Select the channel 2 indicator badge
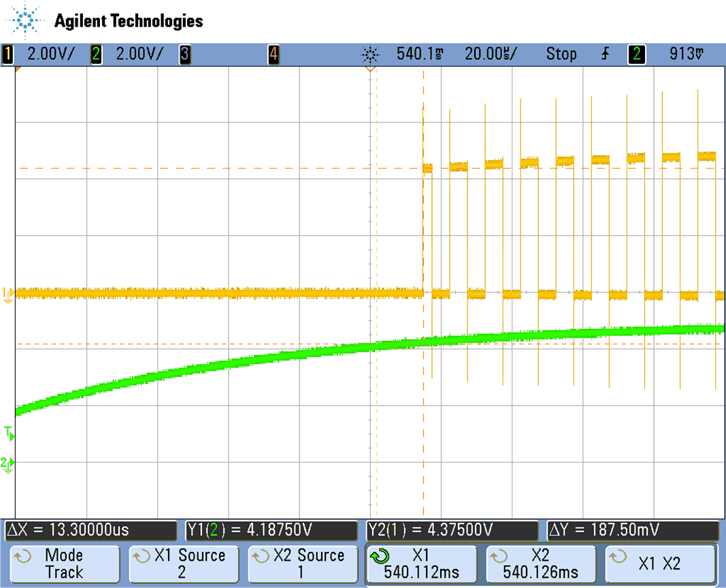 pyautogui.click(x=96, y=54)
